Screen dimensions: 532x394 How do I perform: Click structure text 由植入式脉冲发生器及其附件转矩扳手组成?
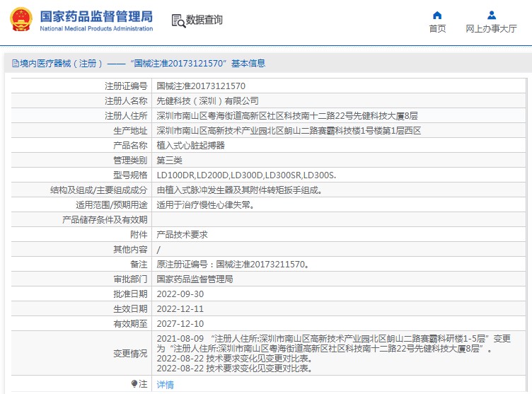click(x=239, y=190)
